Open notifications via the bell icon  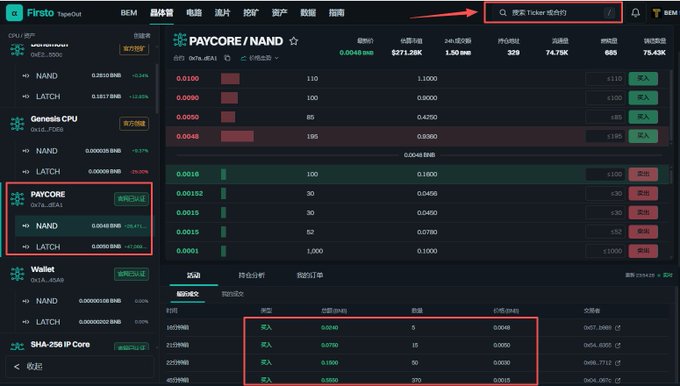point(635,13)
